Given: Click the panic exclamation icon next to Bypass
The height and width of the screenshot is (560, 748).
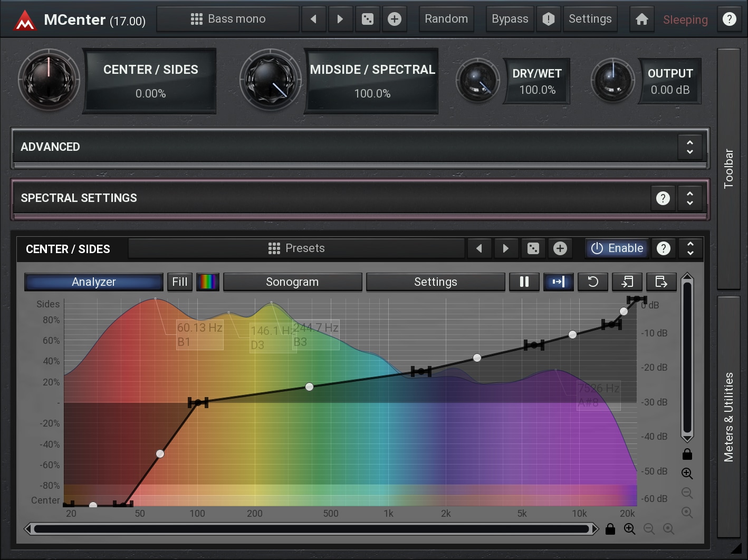Looking at the screenshot, I should tap(549, 20).
